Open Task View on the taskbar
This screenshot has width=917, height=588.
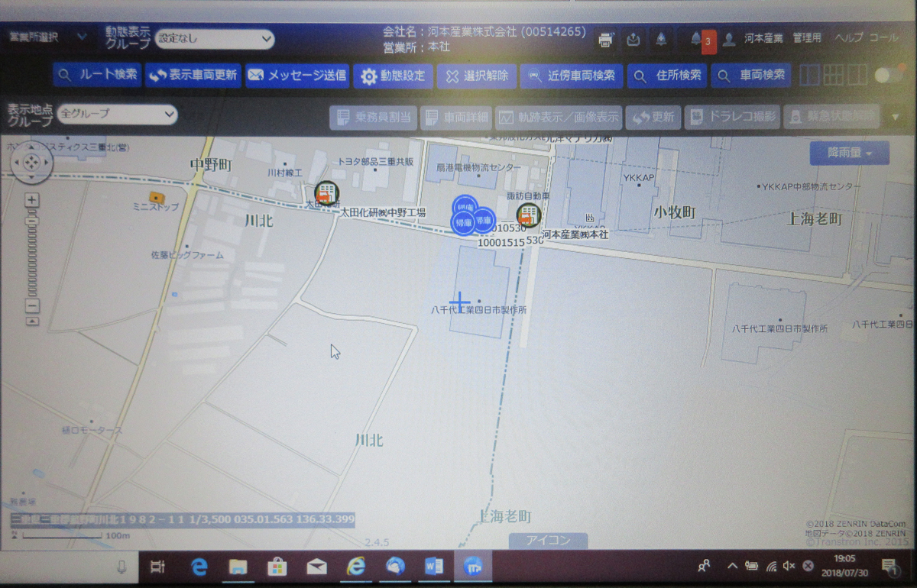[157, 567]
